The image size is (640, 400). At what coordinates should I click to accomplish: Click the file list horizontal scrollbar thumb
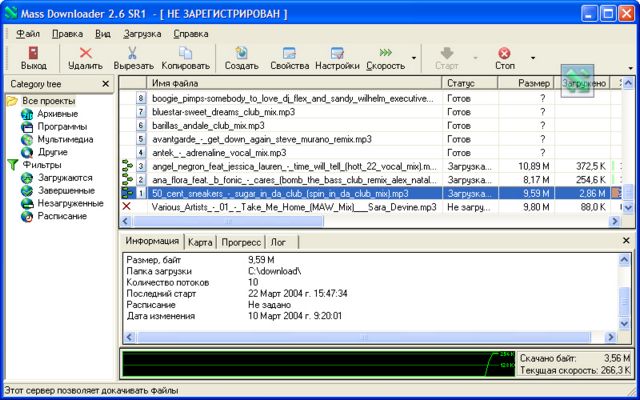click(x=228, y=221)
